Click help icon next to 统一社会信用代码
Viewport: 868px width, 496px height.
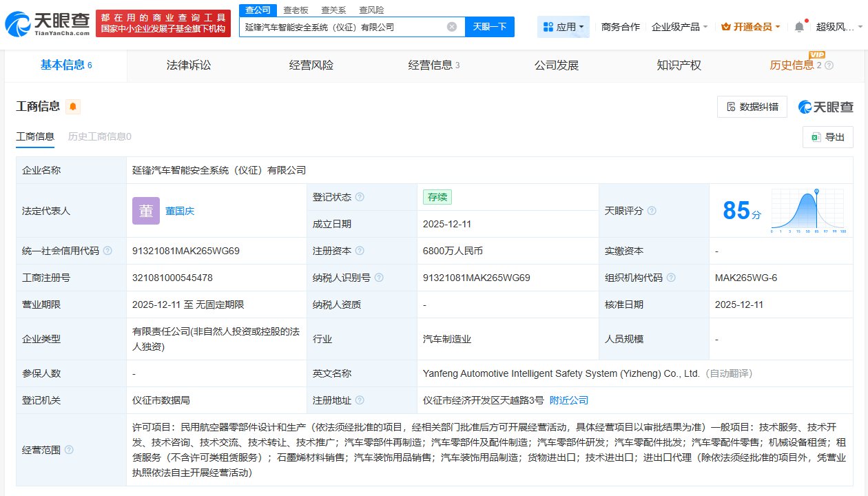107,251
